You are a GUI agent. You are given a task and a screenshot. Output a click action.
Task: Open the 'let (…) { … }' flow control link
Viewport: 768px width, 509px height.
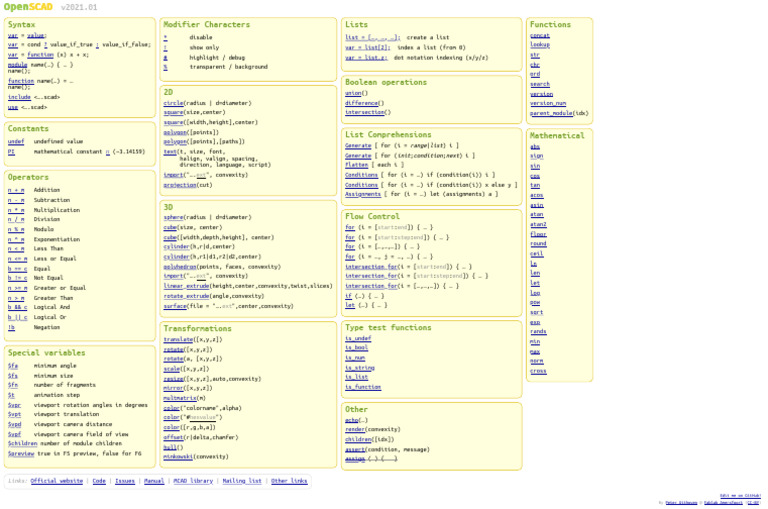[350, 305]
